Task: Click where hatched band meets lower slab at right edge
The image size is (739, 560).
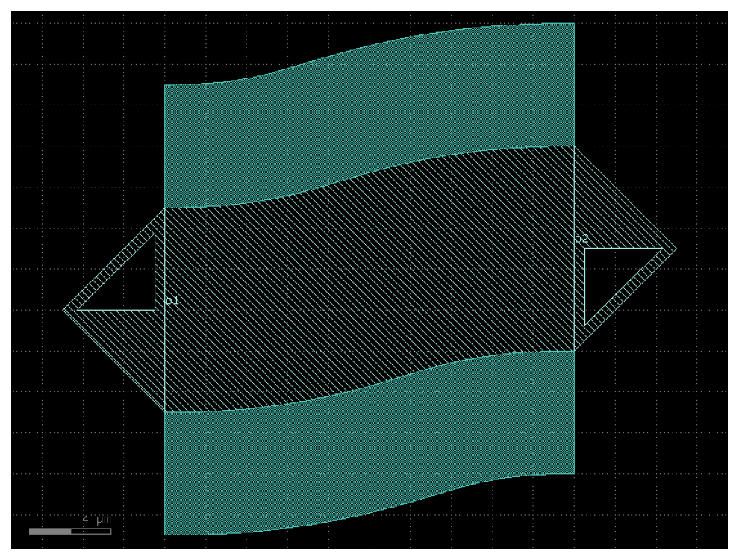Action: 574,351
